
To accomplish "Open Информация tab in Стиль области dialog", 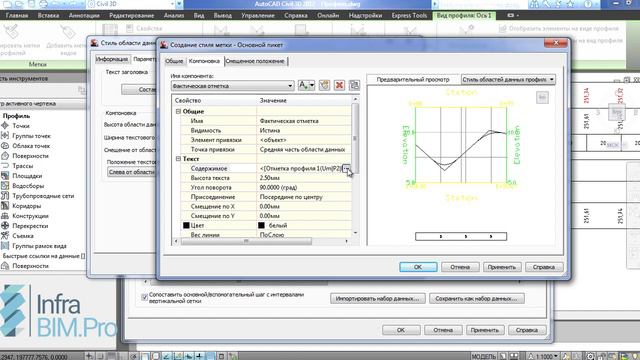I will (112, 59).
